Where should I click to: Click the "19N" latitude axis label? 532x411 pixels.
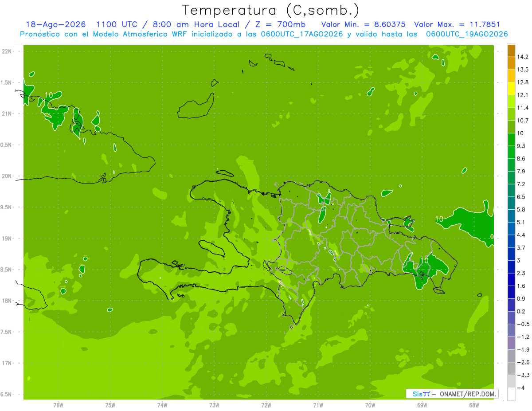[7, 239]
